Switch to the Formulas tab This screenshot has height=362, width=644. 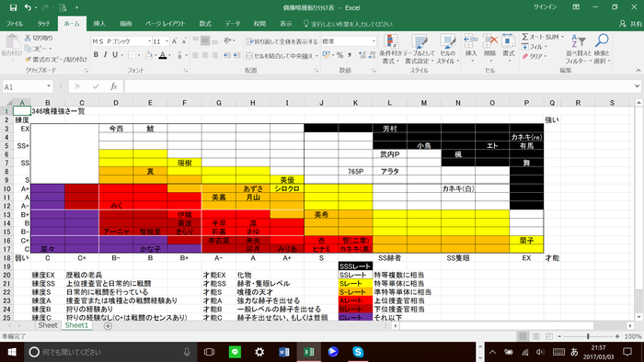pyautogui.click(x=205, y=24)
